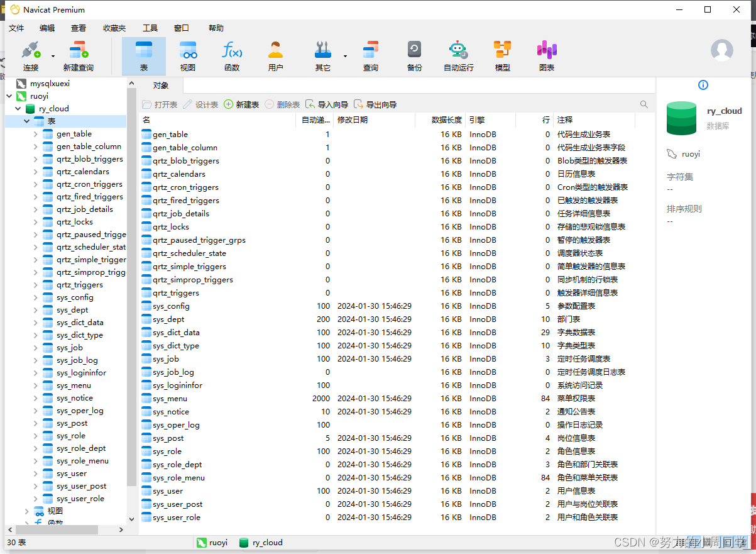Screen dimensions: 756x554
Task: Select the sys_dict_data table row
Action: [397, 332]
